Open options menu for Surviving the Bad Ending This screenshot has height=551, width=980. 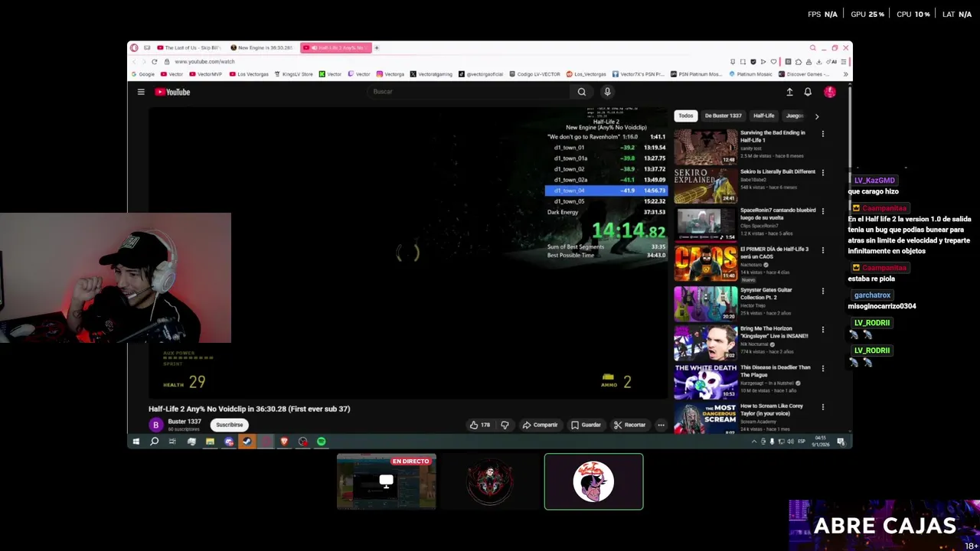click(x=823, y=134)
